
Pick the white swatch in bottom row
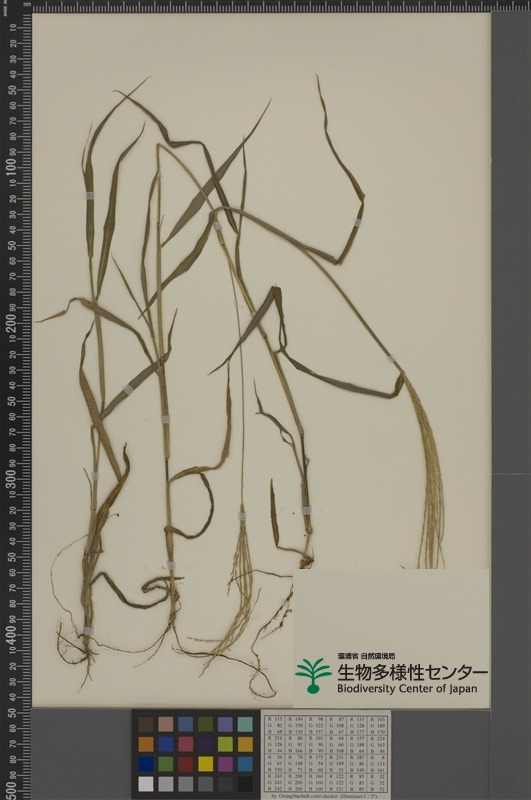coord(146,784)
